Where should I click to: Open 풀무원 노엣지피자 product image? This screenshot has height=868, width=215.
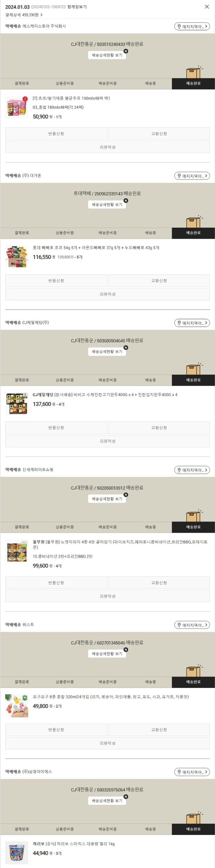17,551
